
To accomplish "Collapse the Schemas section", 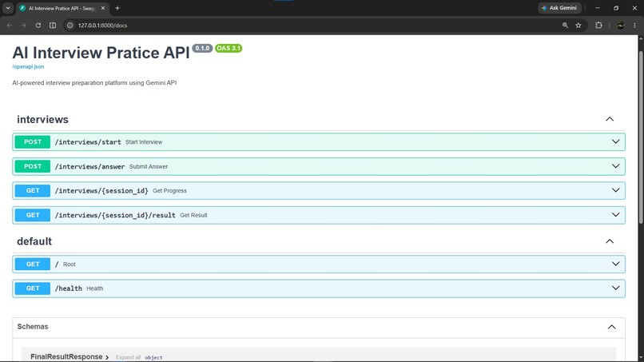I will click(611, 327).
